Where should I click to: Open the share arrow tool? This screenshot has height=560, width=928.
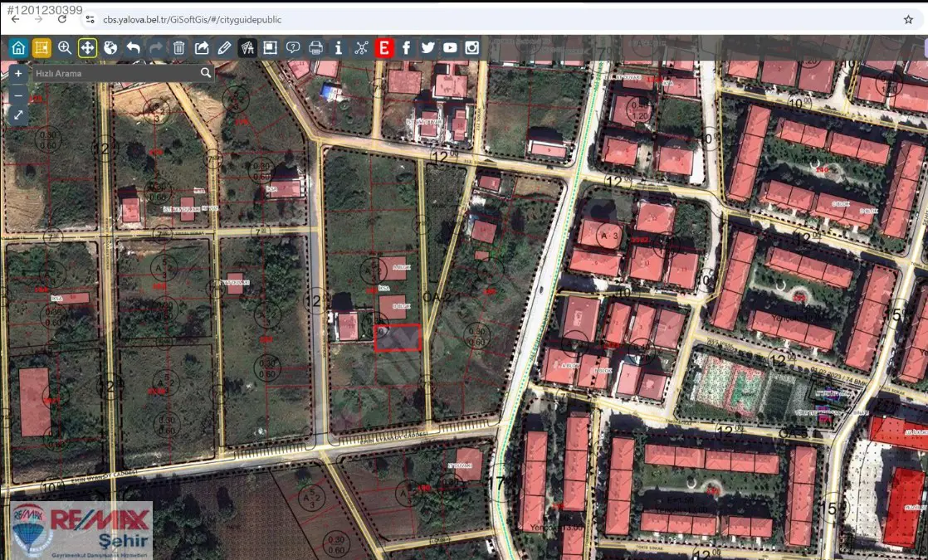pyautogui.click(x=202, y=48)
